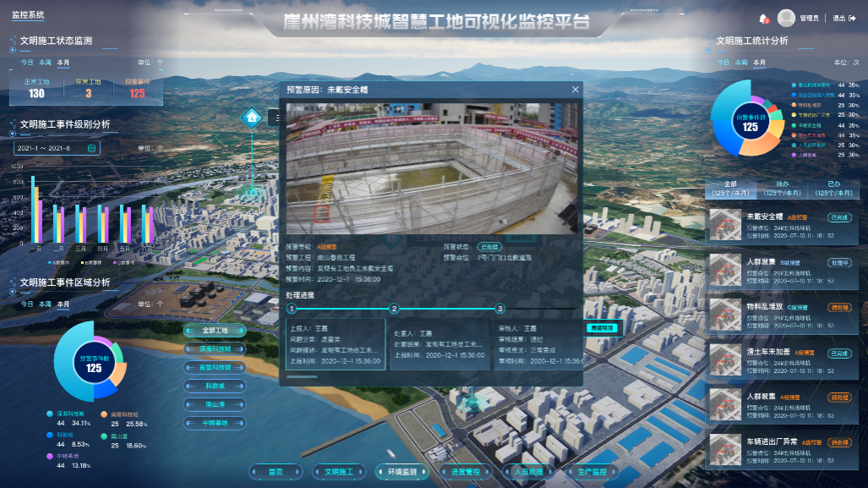The height and width of the screenshot is (488, 868).
Task: Open the calendar icon in date range field
Action: pyautogui.click(x=91, y=148)
